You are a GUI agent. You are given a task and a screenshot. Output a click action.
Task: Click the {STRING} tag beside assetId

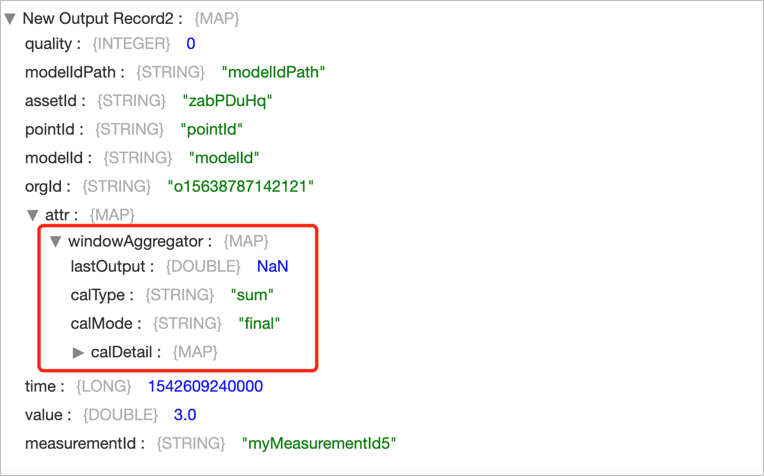[x=132, y=101]
